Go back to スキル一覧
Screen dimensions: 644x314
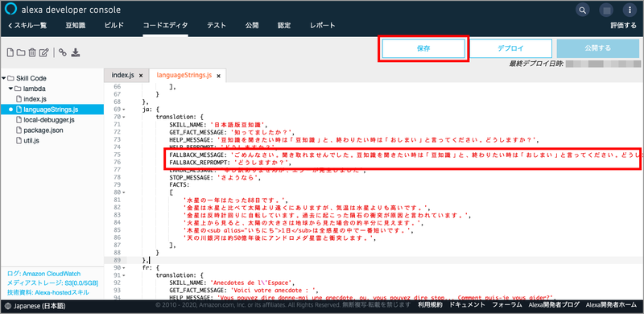[x=27, y=26]
